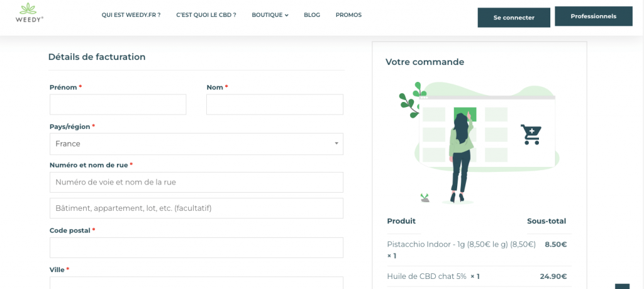Screen dimensions: 644x289
Task: Focus the Nom input field
Action: click(x=275, y=105)
